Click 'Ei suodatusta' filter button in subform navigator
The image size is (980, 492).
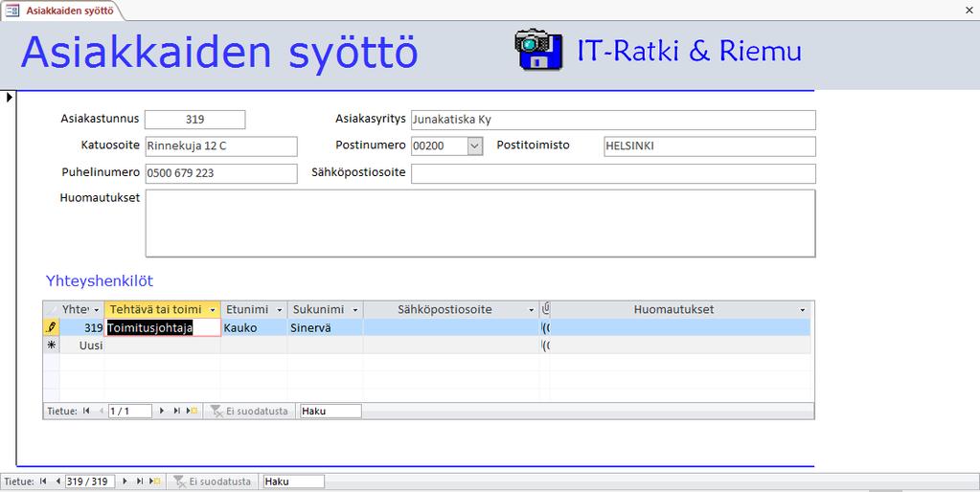[x=250, y=411]
